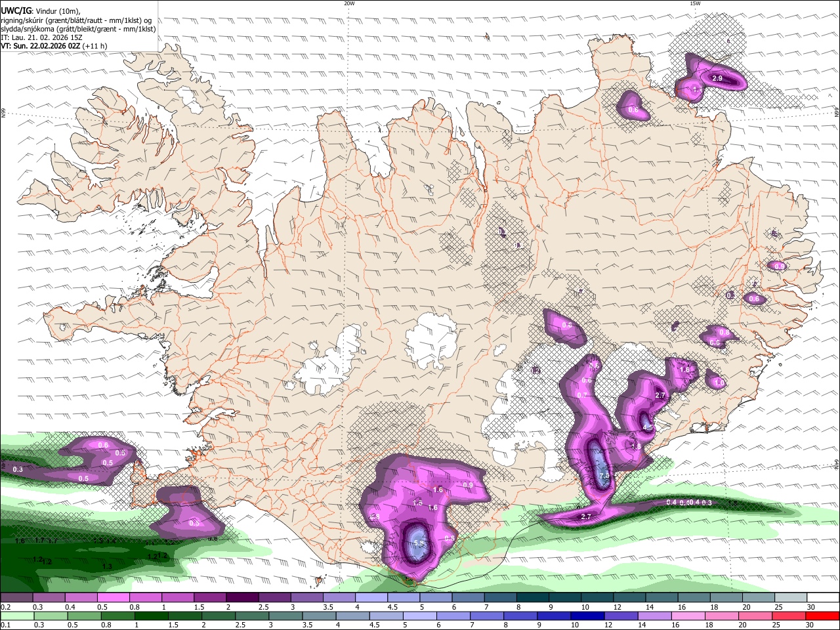Click the 1.8 precipitation value on the map

click(635, 446)
